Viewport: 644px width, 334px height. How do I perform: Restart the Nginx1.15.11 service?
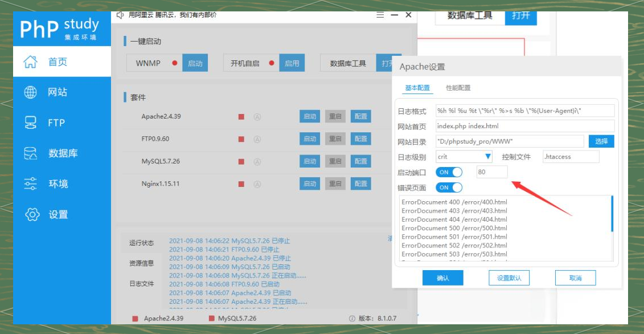[x=335, y=184]
